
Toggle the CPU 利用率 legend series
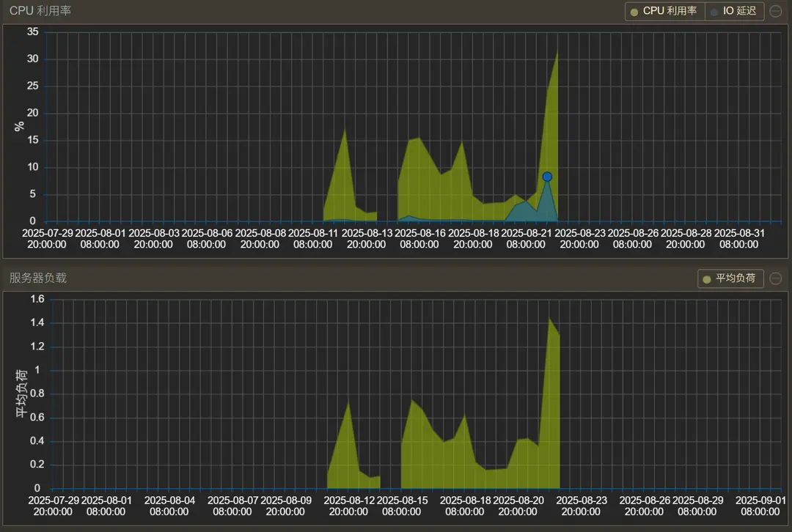click(664, 11)
